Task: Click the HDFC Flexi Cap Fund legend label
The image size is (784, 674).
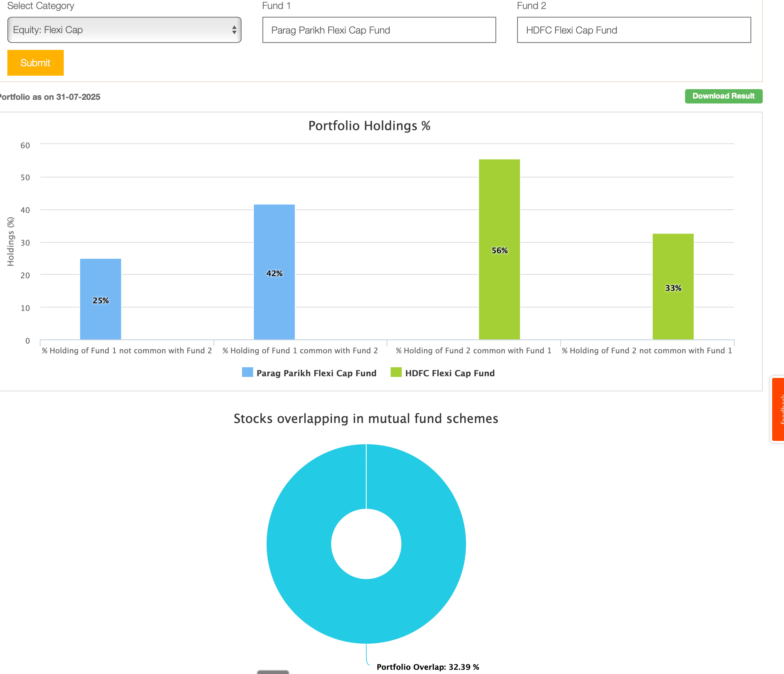Action: tap(450, 373)
